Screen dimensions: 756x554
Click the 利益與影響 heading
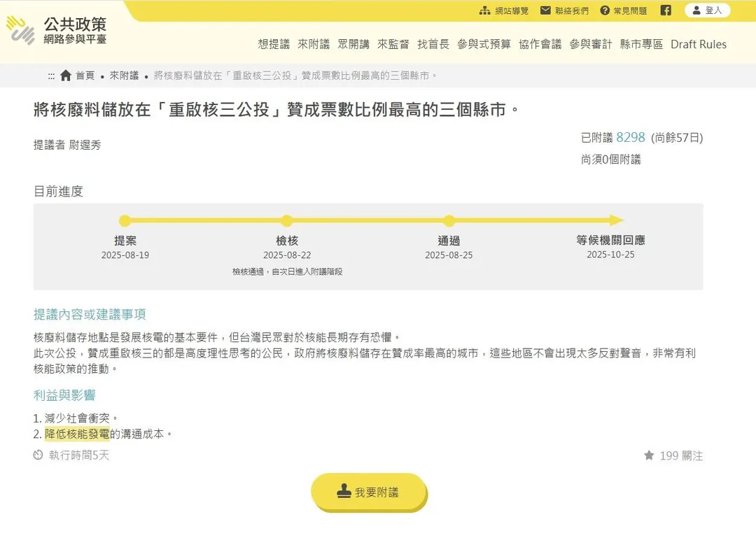[x=64, y=395]
